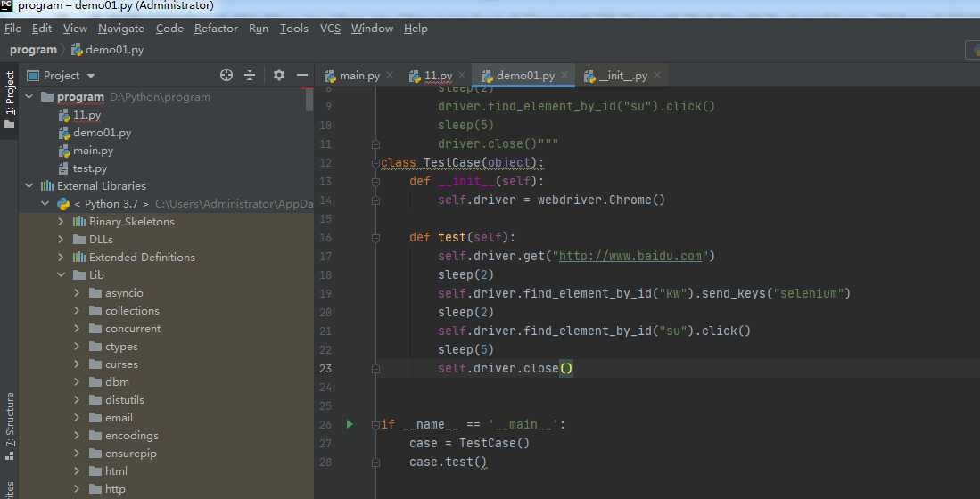Screen dimensions: 980x499
Task: Click line 23 self.driver.close() in editor
Action: pos(506,369)
